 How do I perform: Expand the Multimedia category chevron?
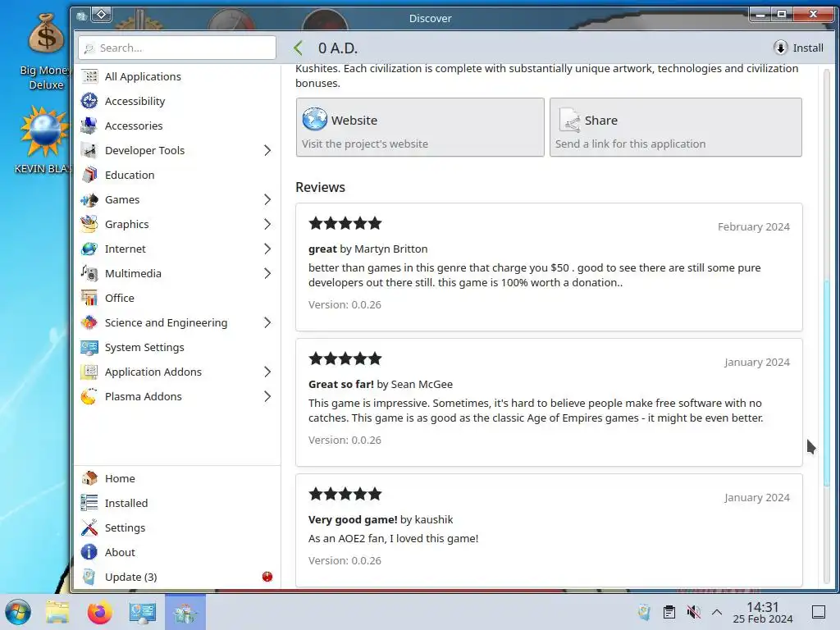coord(267,274)
